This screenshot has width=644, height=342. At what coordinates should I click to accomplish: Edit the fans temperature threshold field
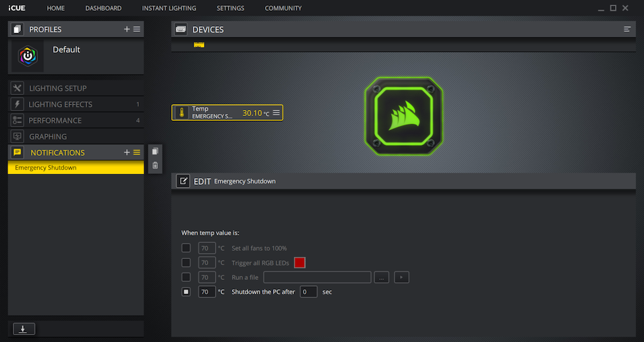[206, 248]
